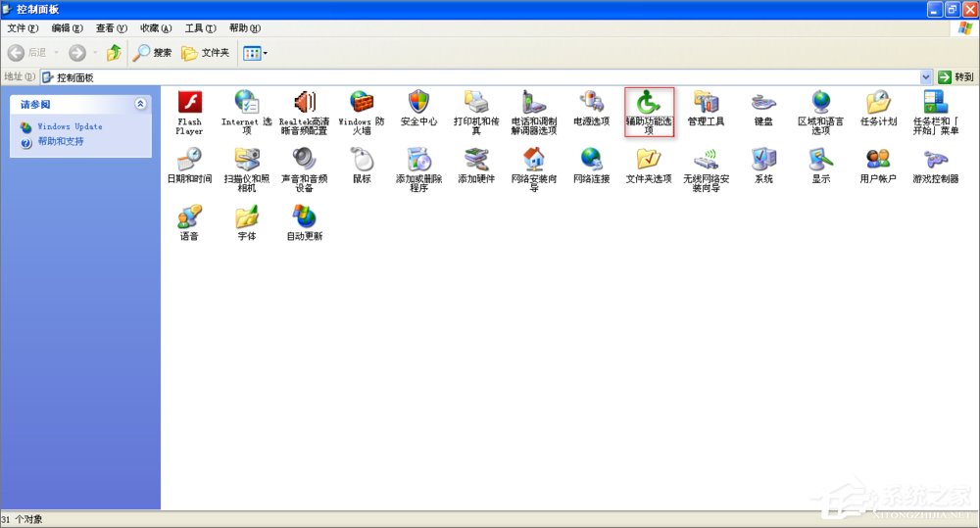Open Internet 选项 icon

(246, 103)
